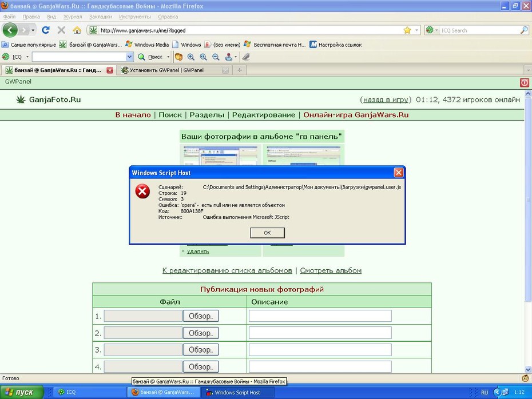Viewport: 532px width, 399px height.
Task: Open the Закладки menu
Action: click(101, 17)
